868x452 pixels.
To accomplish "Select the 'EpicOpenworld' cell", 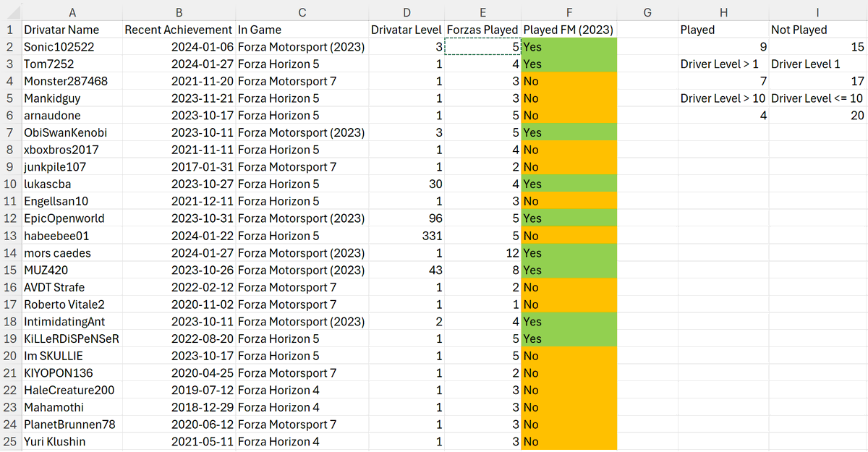I will [x=72, y=218].
